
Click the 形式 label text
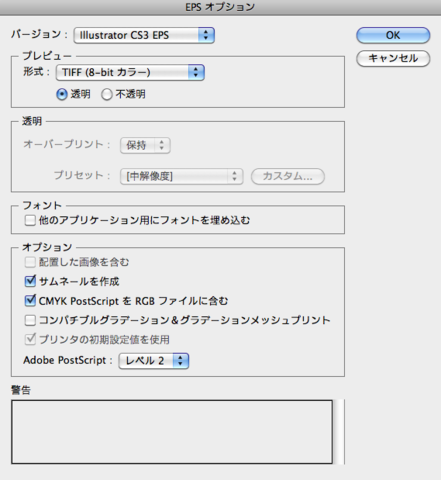(x=36, y=71)
